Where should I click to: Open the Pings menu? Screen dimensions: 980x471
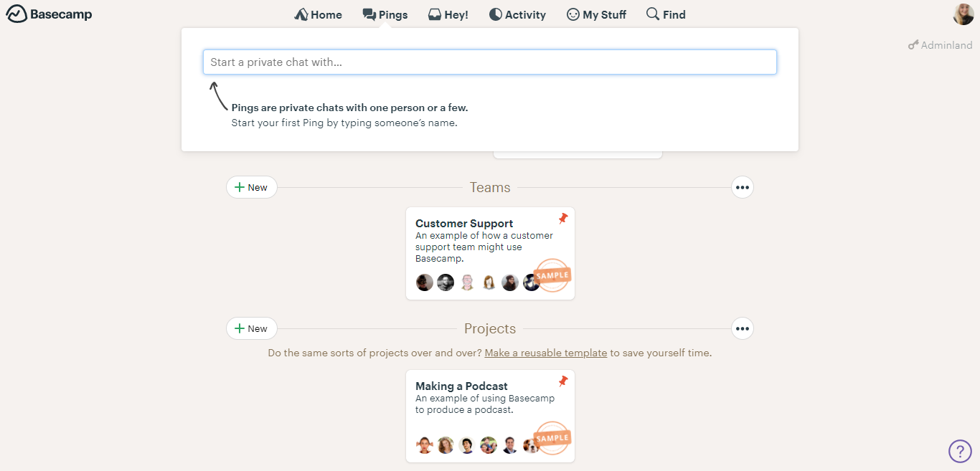click(385, 14)
